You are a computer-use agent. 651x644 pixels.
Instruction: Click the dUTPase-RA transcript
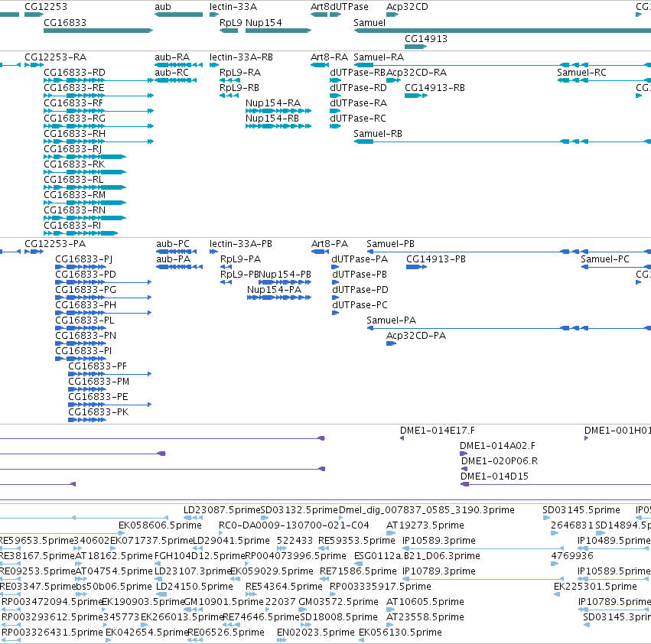pyautogui.click(x=358, y=103)
